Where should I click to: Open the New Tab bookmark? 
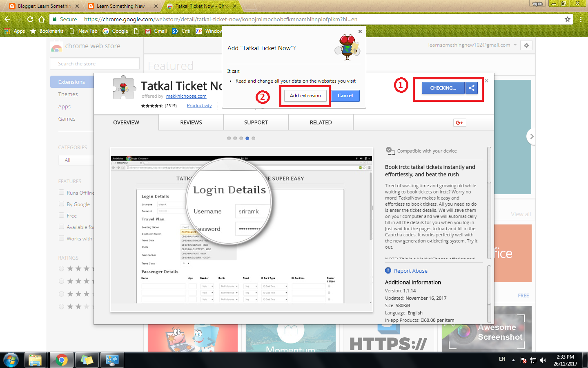pos(83,31)
